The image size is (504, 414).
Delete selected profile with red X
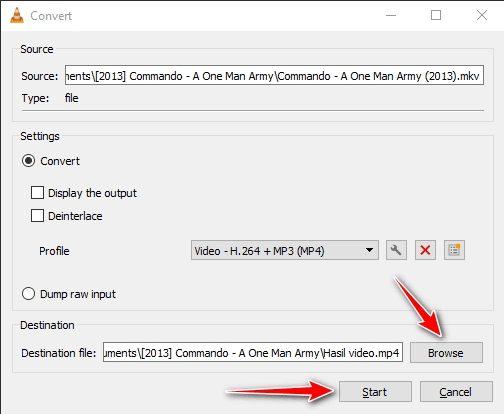pos(425,250)
